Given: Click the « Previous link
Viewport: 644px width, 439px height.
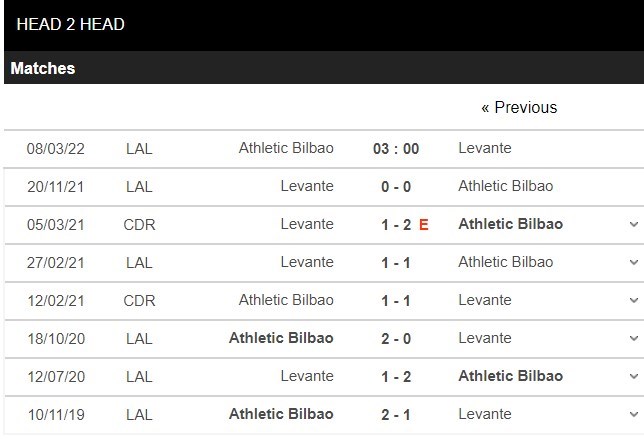Looking at the screenshot, I should 519,107.
